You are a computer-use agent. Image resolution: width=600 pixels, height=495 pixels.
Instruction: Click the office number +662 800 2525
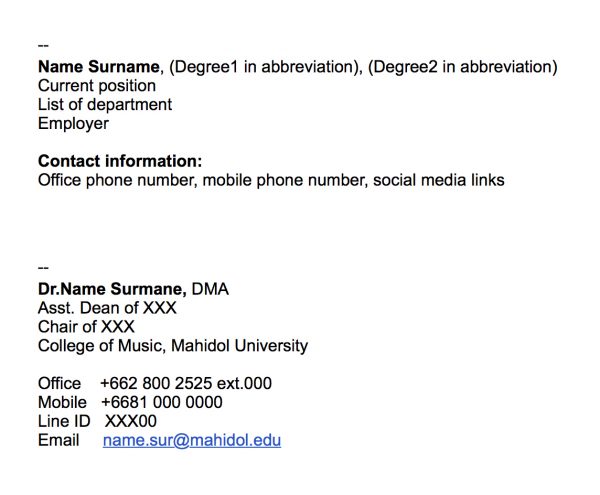(156, 383)
